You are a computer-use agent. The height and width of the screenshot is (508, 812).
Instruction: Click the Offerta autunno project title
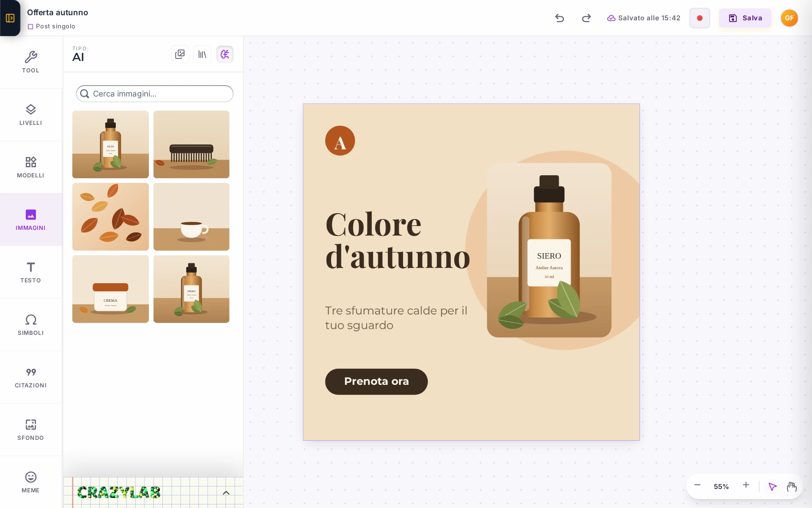click(58, 13)
